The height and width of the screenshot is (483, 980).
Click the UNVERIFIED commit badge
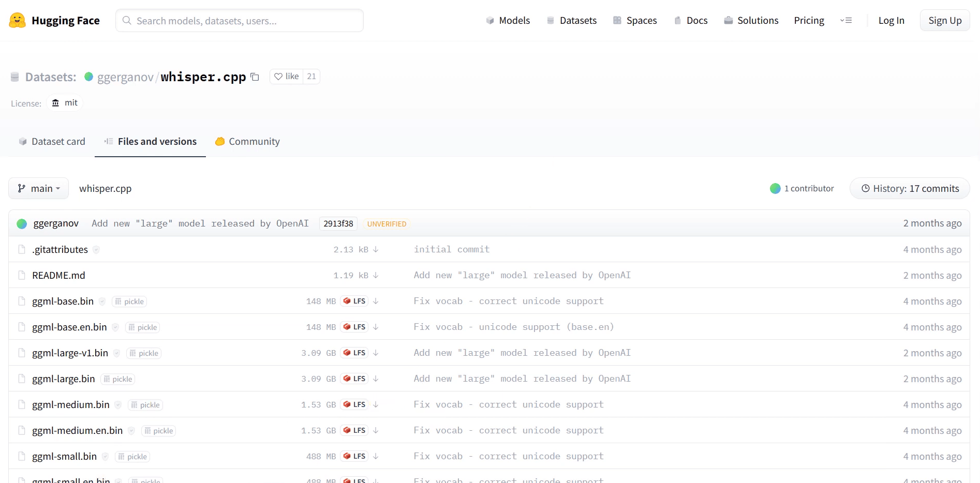coord(387,224)
